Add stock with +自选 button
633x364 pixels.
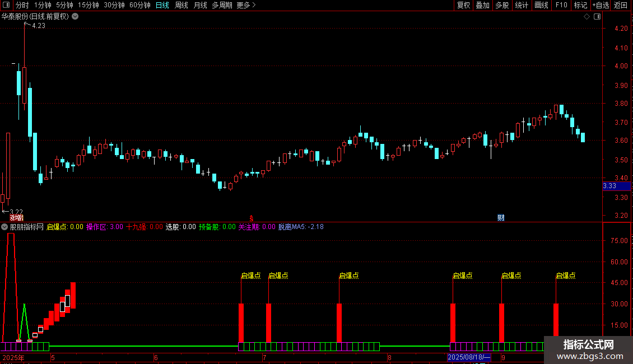(x=601, y=5)
